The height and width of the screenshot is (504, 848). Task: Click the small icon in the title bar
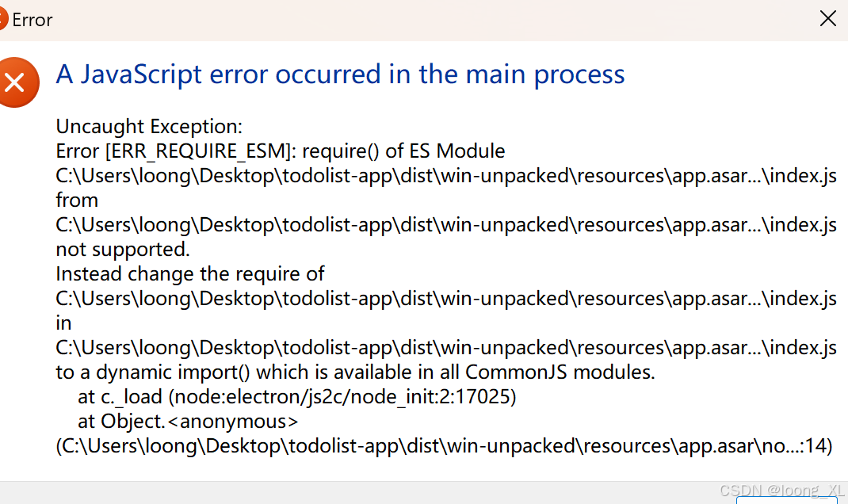pyautogui.click(x=3, y=19)
